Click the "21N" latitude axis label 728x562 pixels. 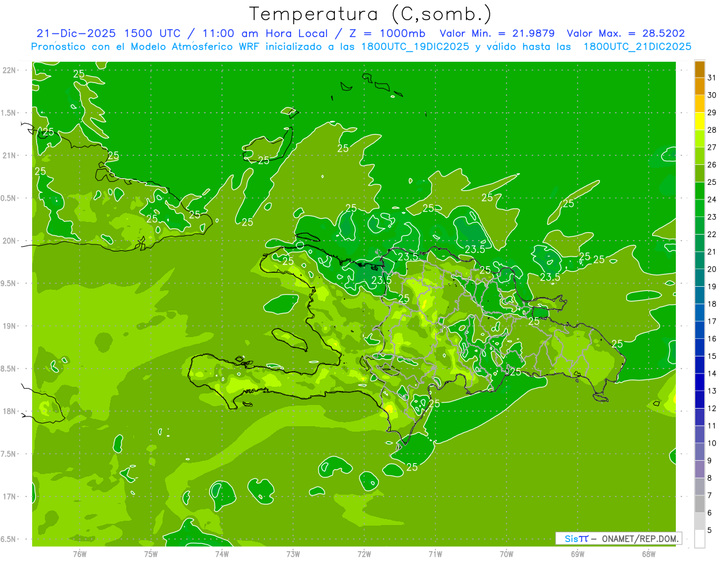coord(10,156)
